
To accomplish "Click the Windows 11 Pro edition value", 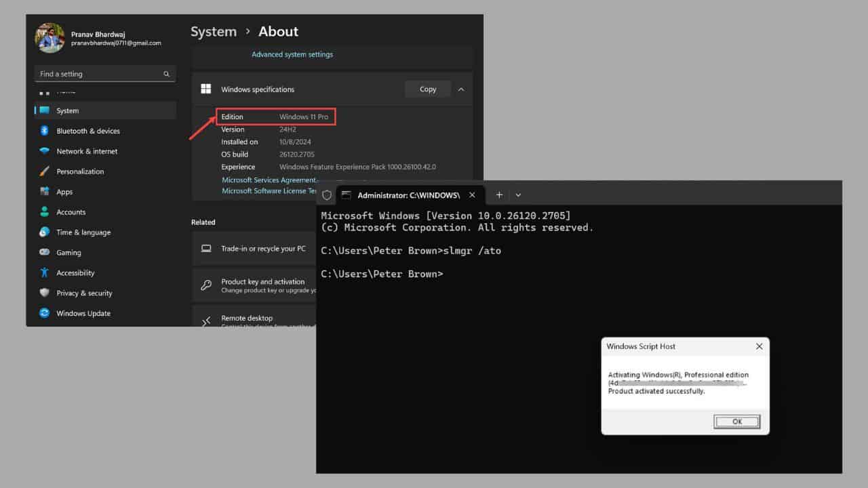I will coord(304,117).
